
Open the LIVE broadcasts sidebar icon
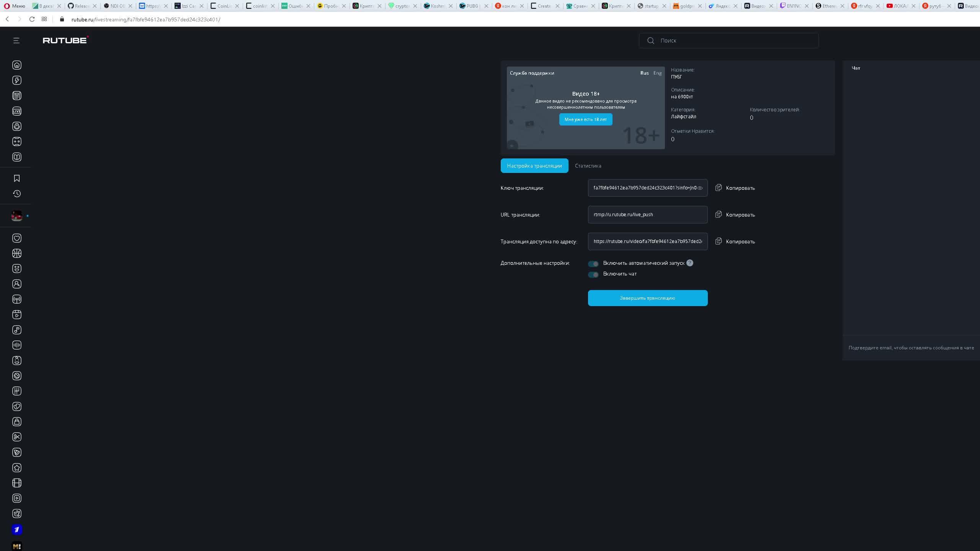(17, 111)
